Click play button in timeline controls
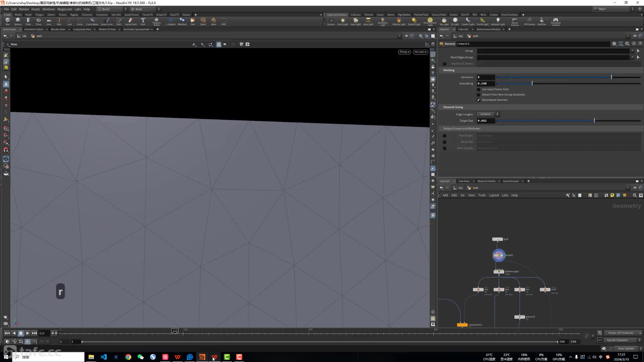 coord(28,333)
